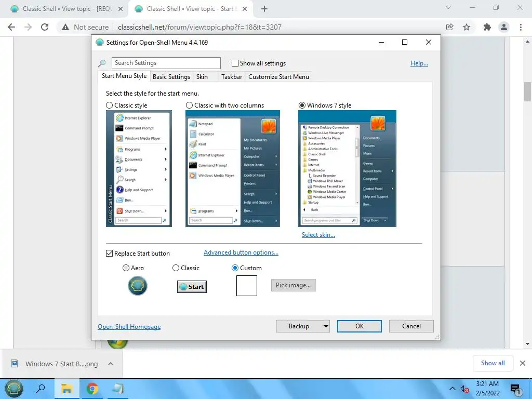Open the Chrome three-dot menu
Viewport: 532px width, 399px height.
coord(521,27)
